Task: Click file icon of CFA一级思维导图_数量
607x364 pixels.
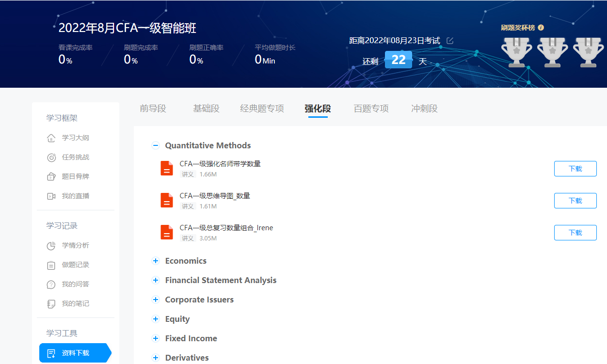Action: tap(167, 200)
